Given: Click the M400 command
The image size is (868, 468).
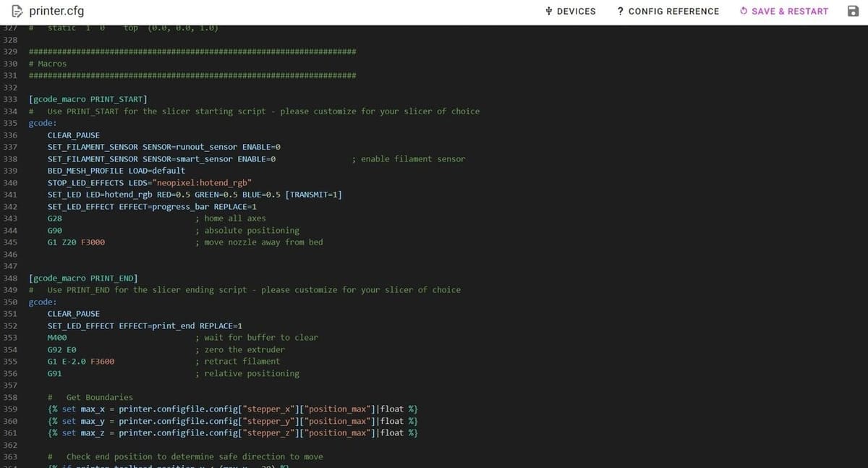Looking at the screenshot, I should [x=57, y=338].
